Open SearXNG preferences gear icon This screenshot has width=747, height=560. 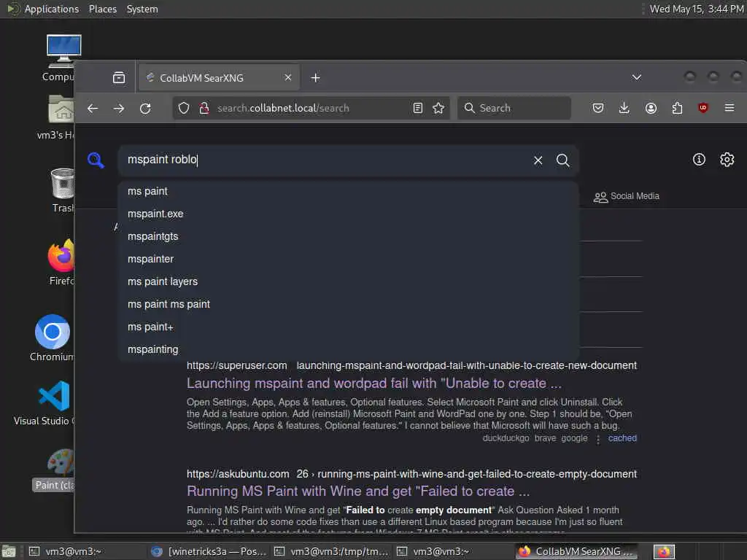(x=727, y=160)
